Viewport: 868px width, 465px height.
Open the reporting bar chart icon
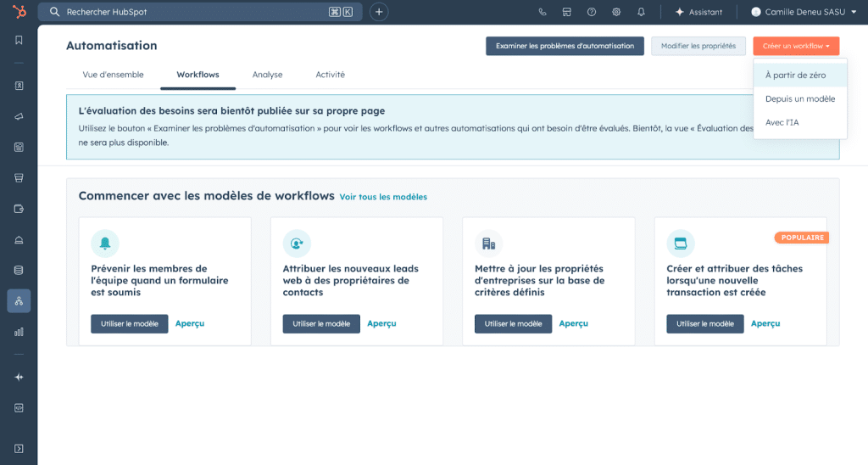tap(19, 332)
